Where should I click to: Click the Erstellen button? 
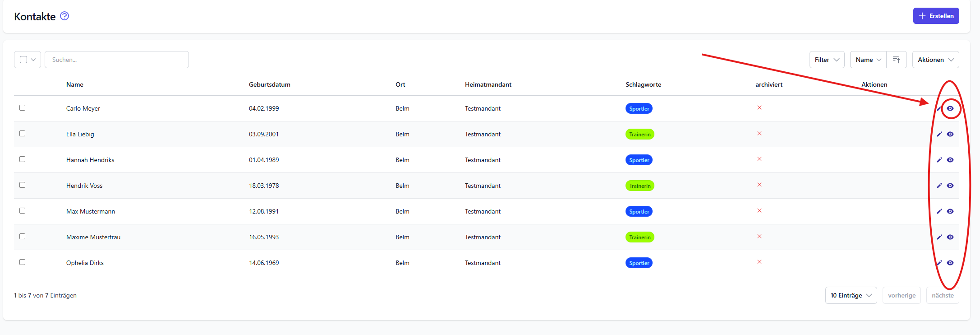coord(936,16)
